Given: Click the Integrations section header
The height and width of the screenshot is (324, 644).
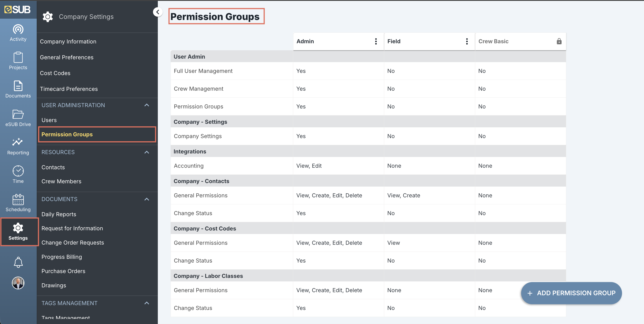Looking at the screenshot, I should coord(190,151).
